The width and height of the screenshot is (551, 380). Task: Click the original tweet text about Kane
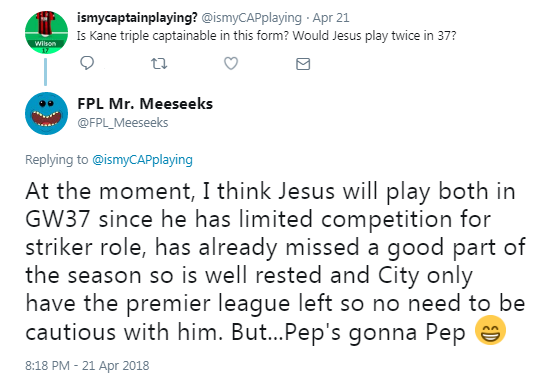coord(267,36)
